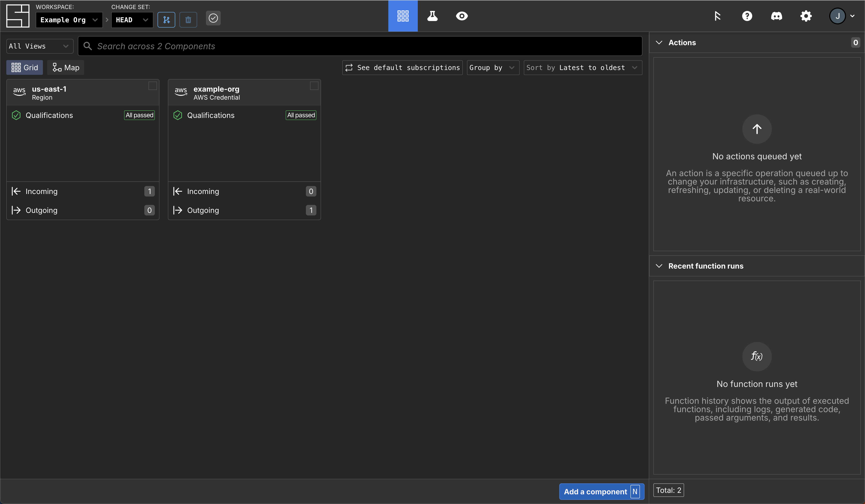This screenshot has width=865, height=504.
Task: Click the AWS logo on us-east-1 card
Action: point(19,92)
